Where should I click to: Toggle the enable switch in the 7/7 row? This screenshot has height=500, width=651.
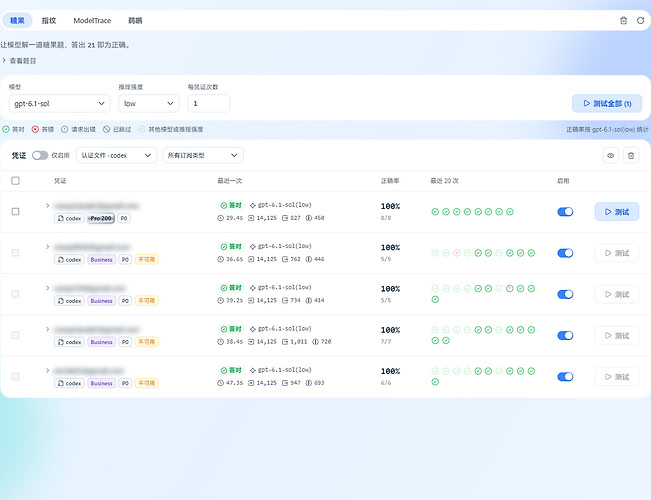(565, 335)
